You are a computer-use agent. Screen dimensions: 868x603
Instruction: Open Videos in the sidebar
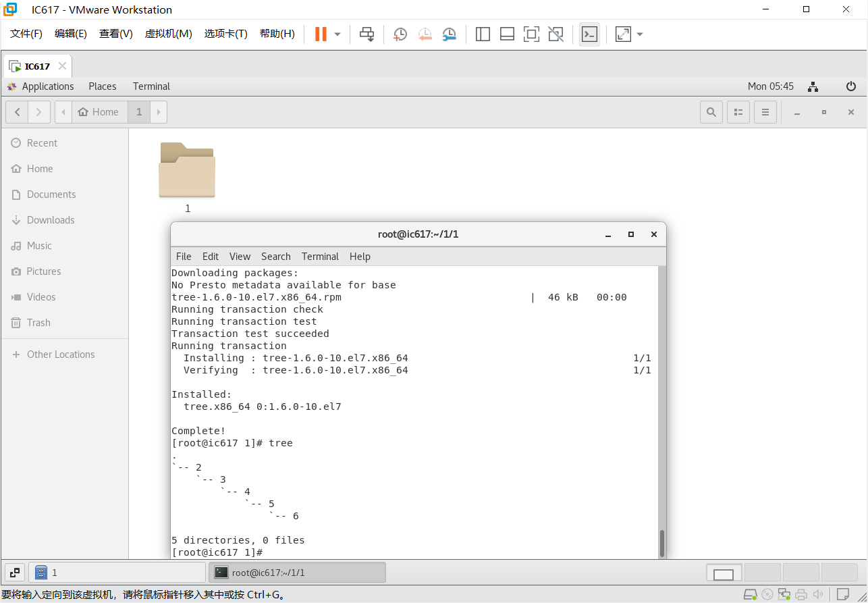click(64, 297)
